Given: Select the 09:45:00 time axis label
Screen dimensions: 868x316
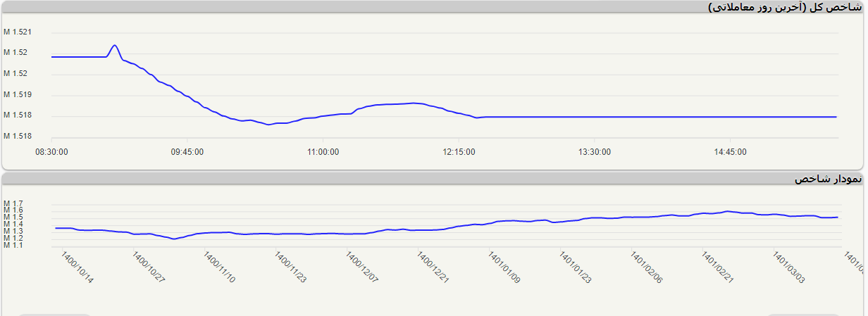Looking at the screenshot, I should click(187, 152).
